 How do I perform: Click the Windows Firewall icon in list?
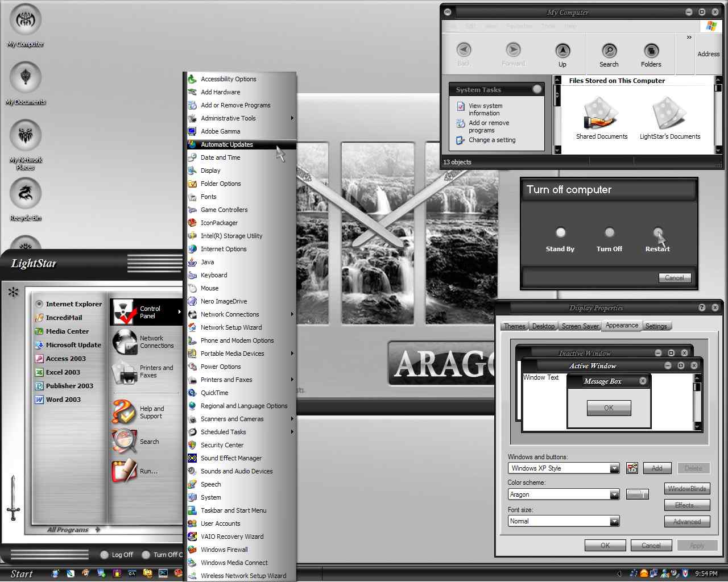[x=192, y=550]
